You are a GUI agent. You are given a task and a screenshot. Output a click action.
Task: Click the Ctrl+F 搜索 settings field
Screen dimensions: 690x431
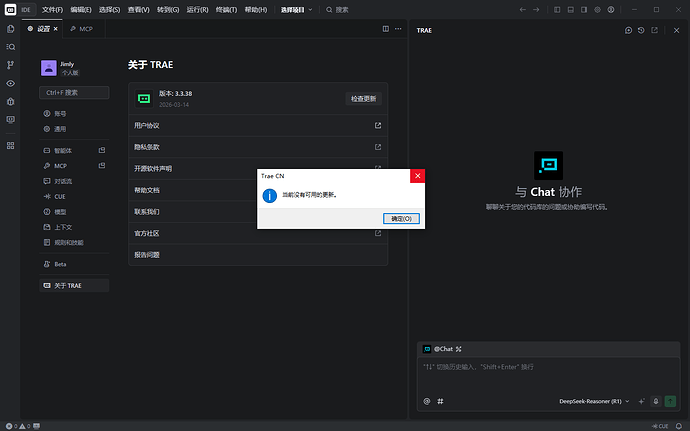pos(74,92)
